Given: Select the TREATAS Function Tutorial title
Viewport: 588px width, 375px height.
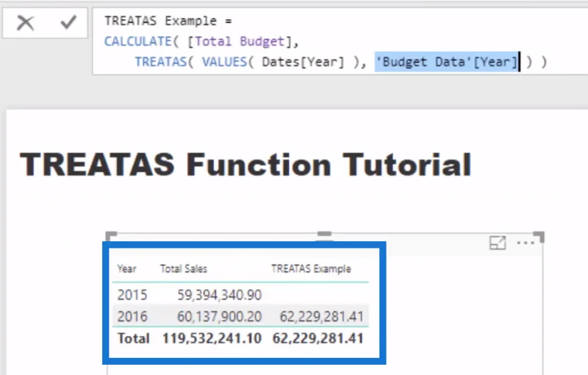Looking at the screenshot, I should click(245, 164).
